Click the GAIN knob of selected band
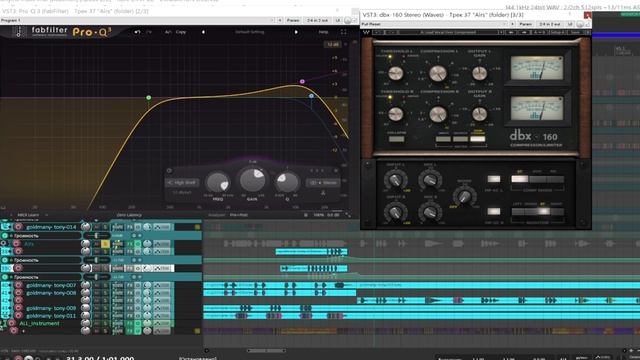The height and width of the screenshot is (360, 640). coord(252,180)
